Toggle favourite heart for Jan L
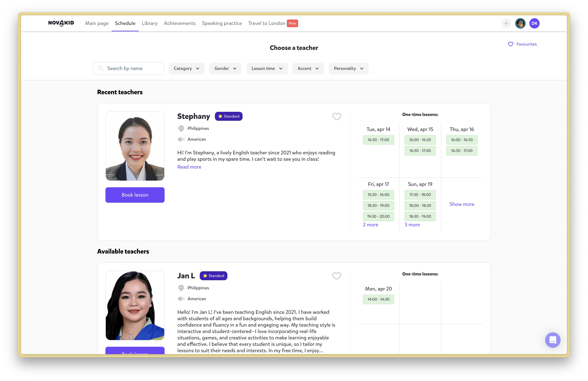This screenshot has width=588, height=381. (337, 276)
